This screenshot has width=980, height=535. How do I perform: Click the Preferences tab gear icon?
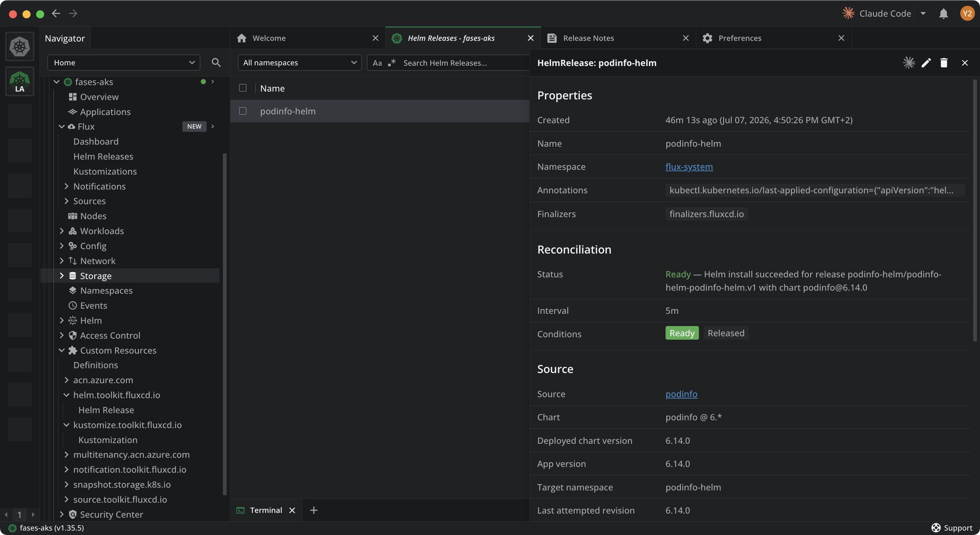(x=707, y=38)
